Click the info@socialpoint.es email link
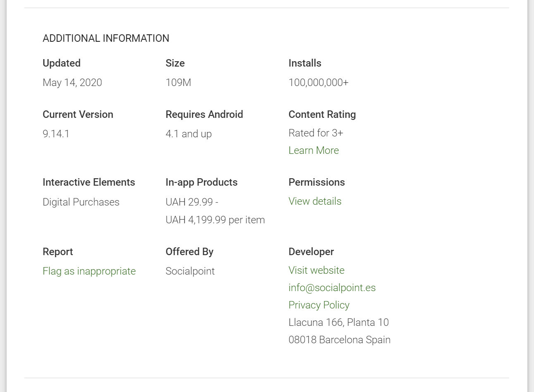The image size is (534, 392). click(x=332, y=288)
